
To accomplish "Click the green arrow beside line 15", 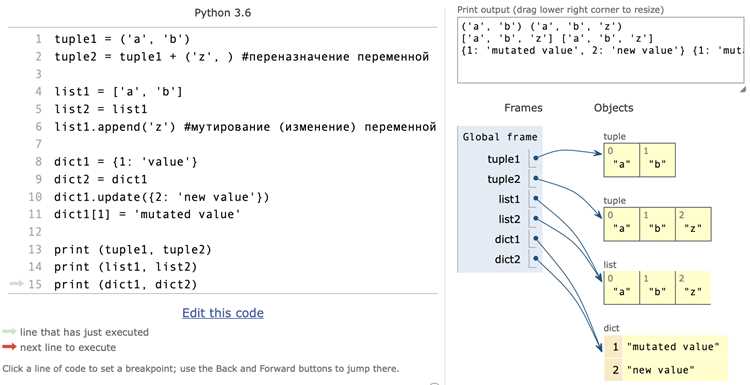I will point(17,284).
